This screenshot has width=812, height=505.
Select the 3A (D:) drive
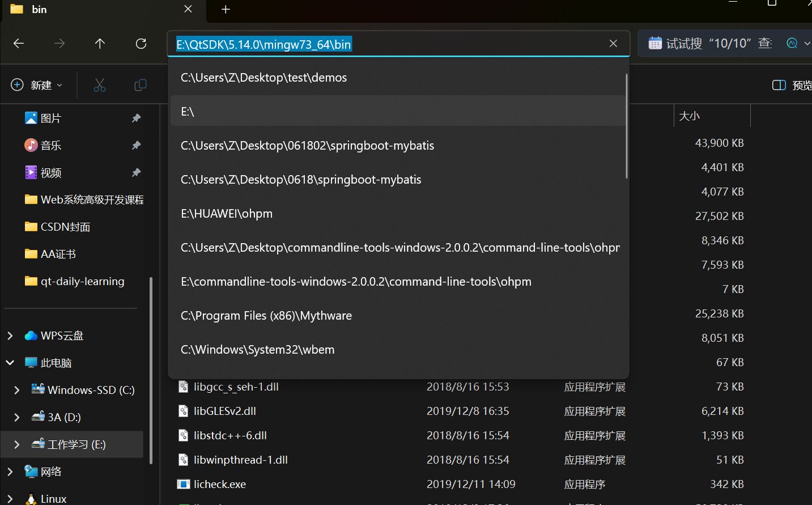point(56,417)
